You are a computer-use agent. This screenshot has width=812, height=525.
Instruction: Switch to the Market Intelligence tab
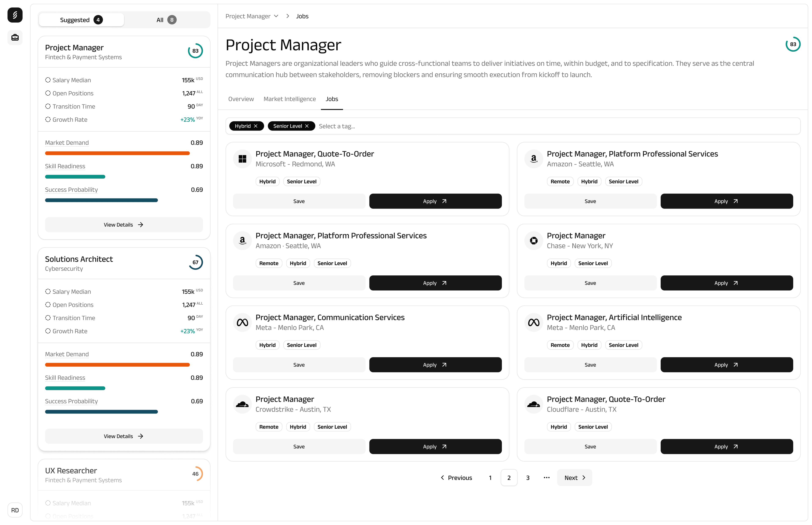290,99
